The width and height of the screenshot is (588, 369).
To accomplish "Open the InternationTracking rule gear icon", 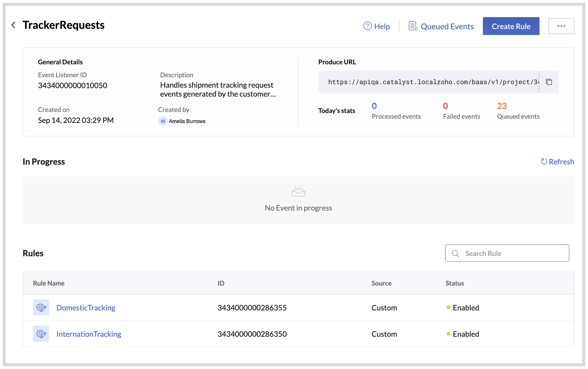I will (x=41, y=334).
